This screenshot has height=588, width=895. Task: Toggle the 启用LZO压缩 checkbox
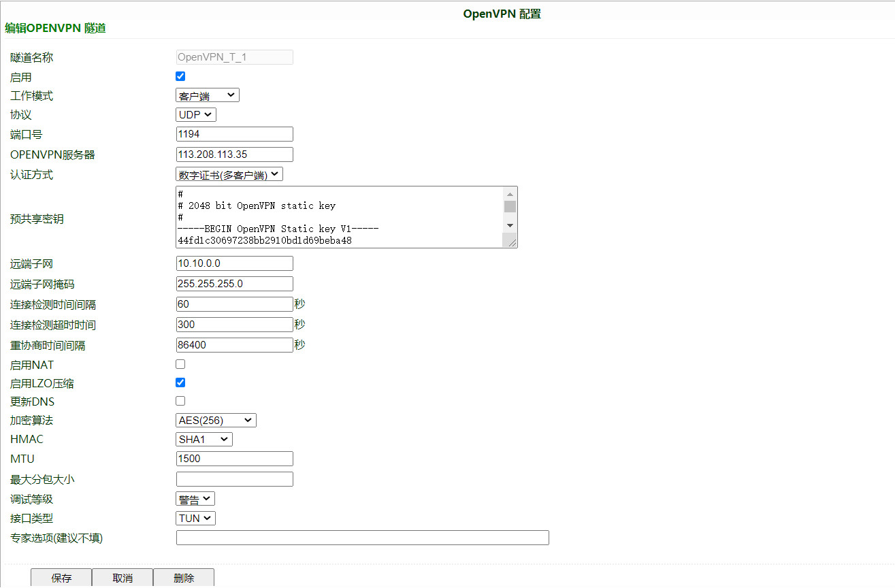click(x=180, y=382)
